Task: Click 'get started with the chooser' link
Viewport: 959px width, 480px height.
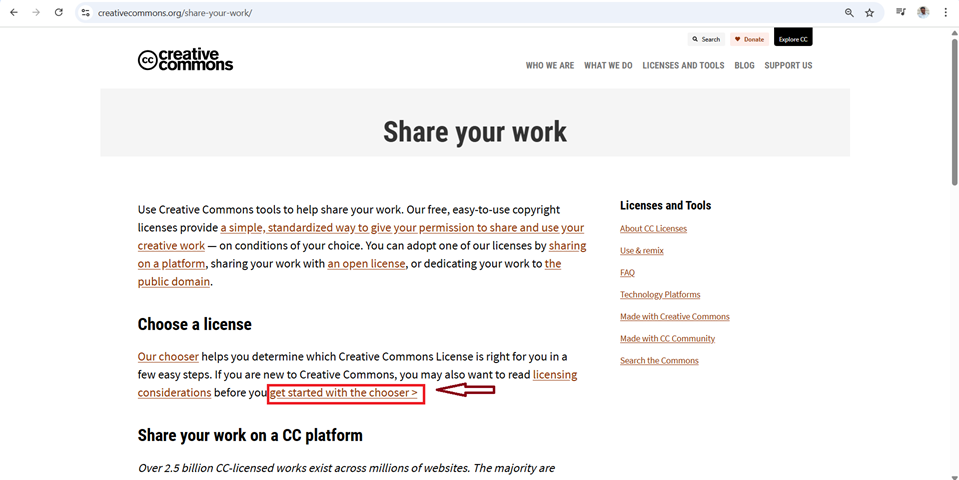Action: click(x=344, y=393)
